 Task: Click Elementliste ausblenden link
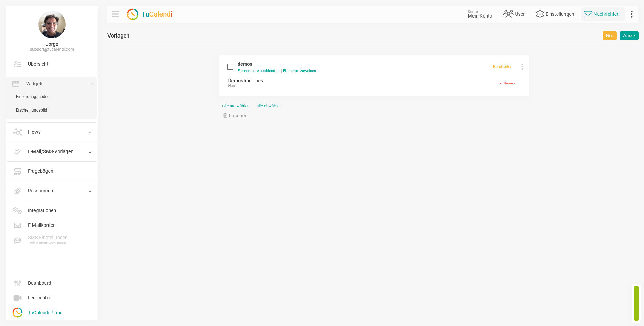(259, 71)
